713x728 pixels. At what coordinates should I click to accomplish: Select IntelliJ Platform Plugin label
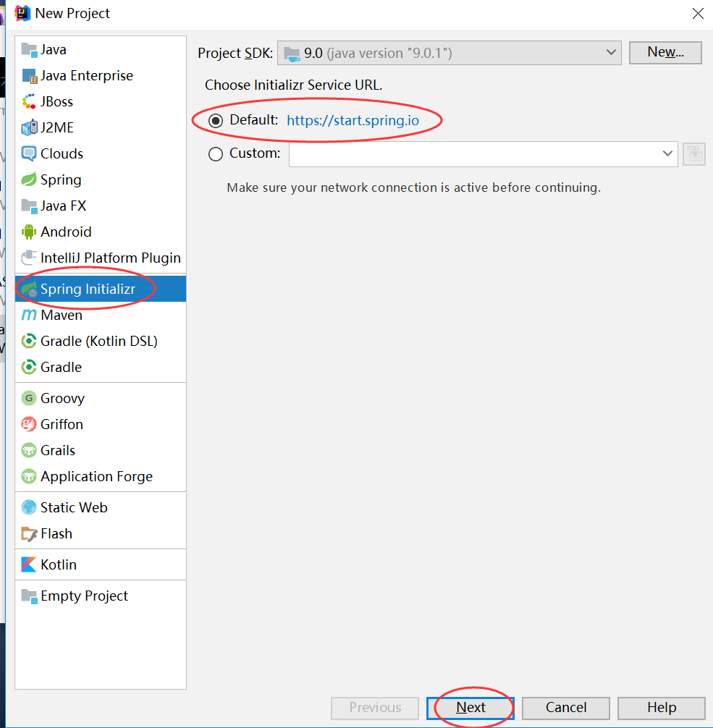(111, 258)
